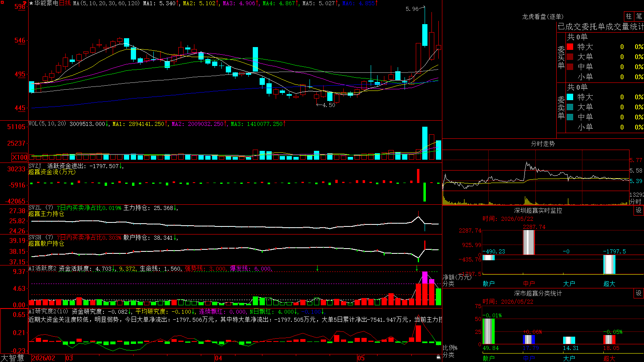Click the 2287.74 中户 bar in monitor chart
This screenshot has height=362, width=644.
pyautogui.click(x=529, y=242)
